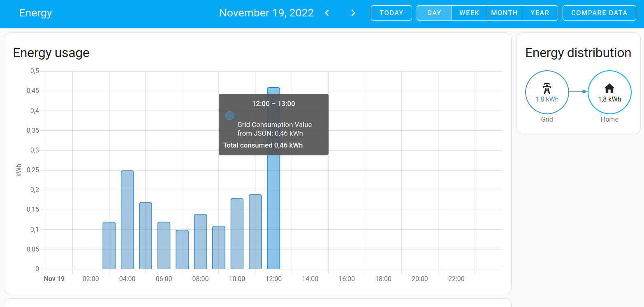Image resolution: width=644 pixels, height=307 pixels.
Task: Click the Energy page title
Action: 35,13
